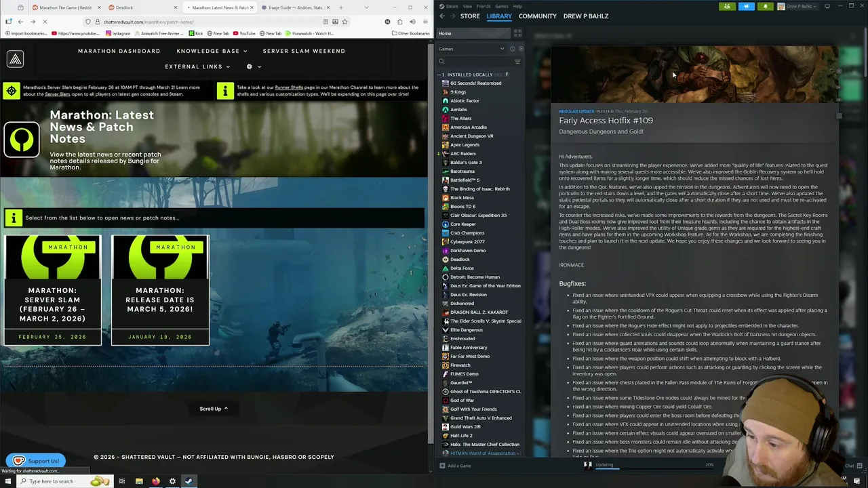Expand the External Links menu
Image resolution: width=868 pixels, height=488 pixels.
tap(197, 66)
